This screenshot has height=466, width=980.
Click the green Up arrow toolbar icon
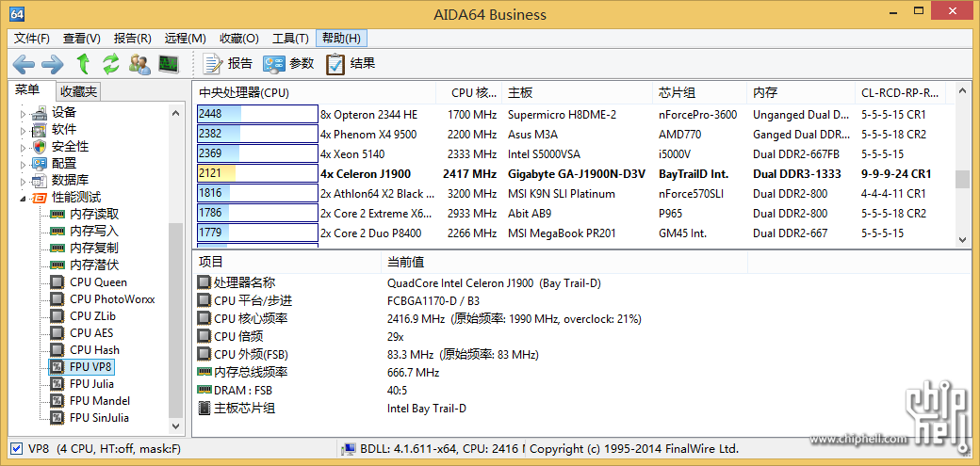tap(83, 63)
